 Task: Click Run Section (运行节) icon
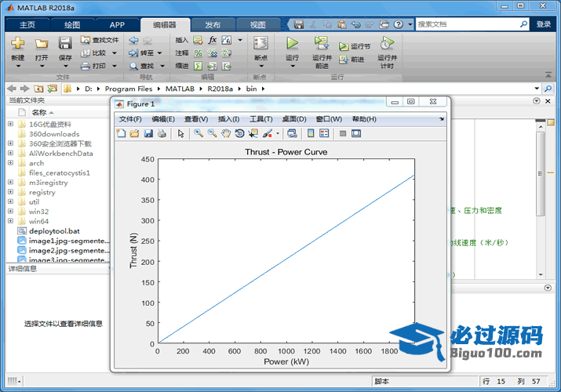[x=344, y=46]
